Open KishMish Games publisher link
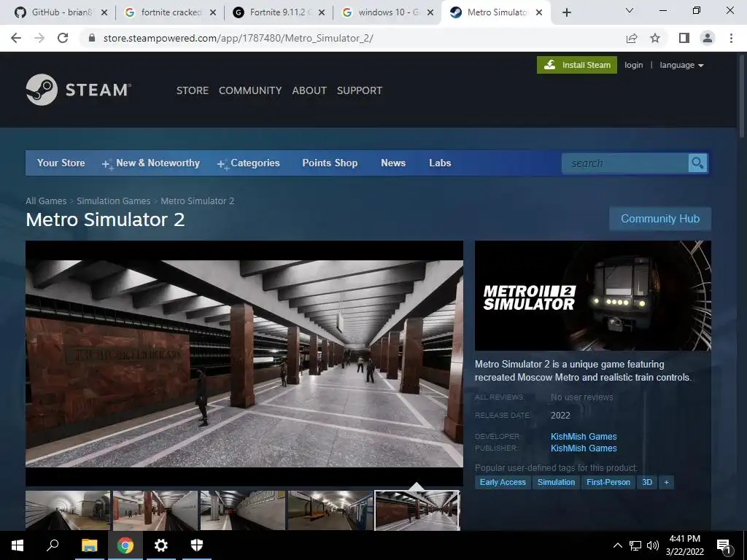Viewport: 747px width, 560px height. coord(584,448)
